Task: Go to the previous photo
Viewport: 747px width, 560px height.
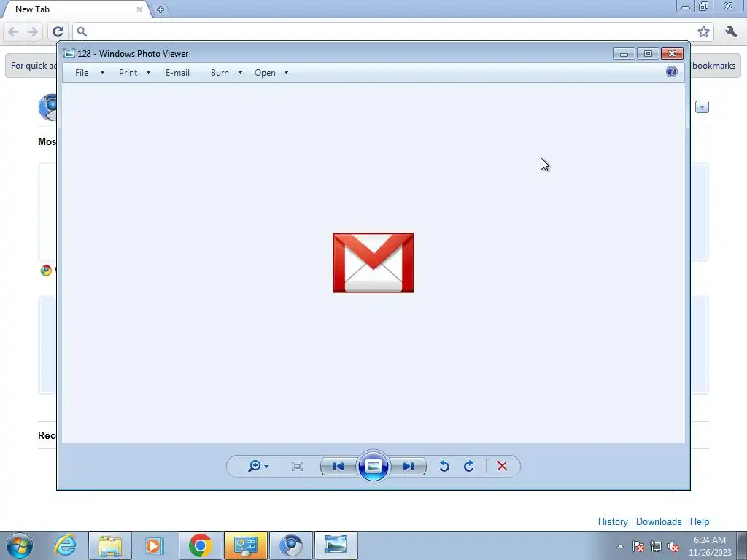Action: (x=338, y=466)
